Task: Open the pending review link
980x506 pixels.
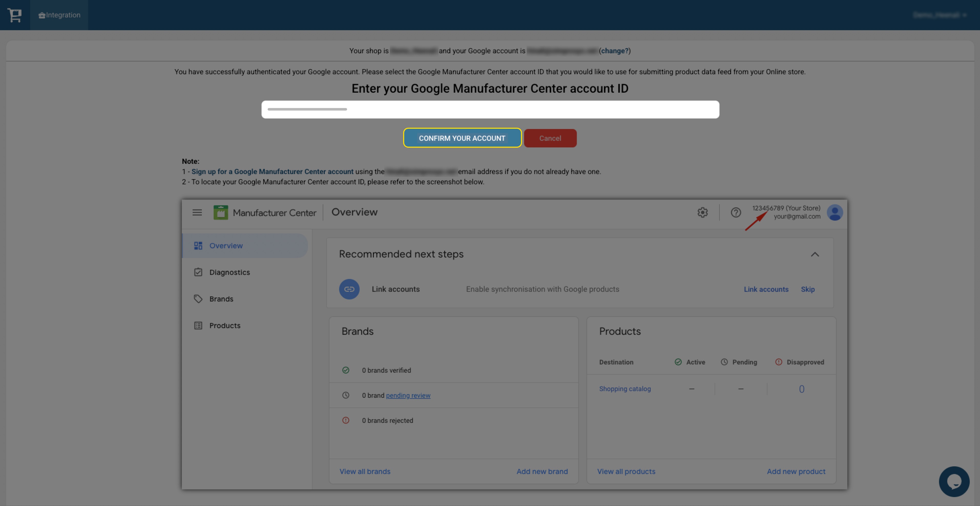Action: tap(408, 395)
